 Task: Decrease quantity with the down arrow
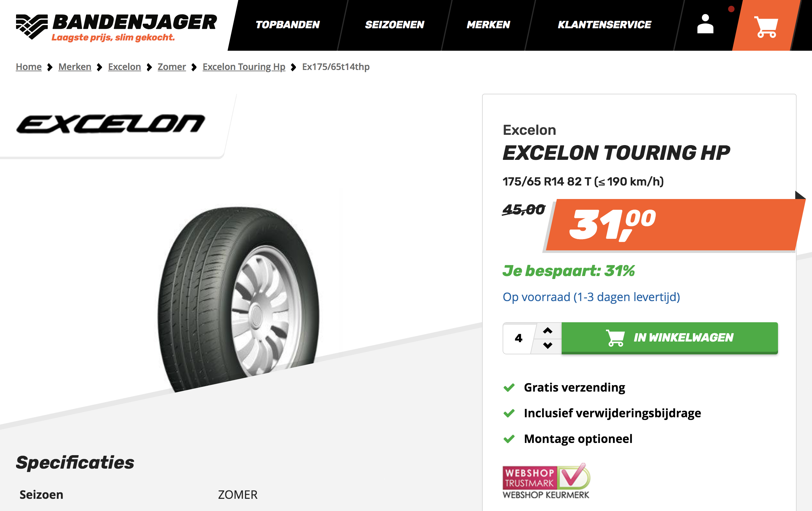tap(548, 345)
